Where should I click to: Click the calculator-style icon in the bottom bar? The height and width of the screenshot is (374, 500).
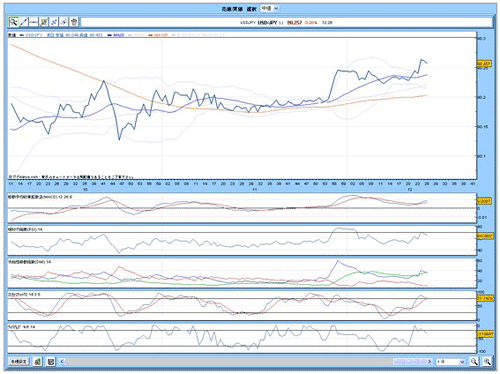51,361
